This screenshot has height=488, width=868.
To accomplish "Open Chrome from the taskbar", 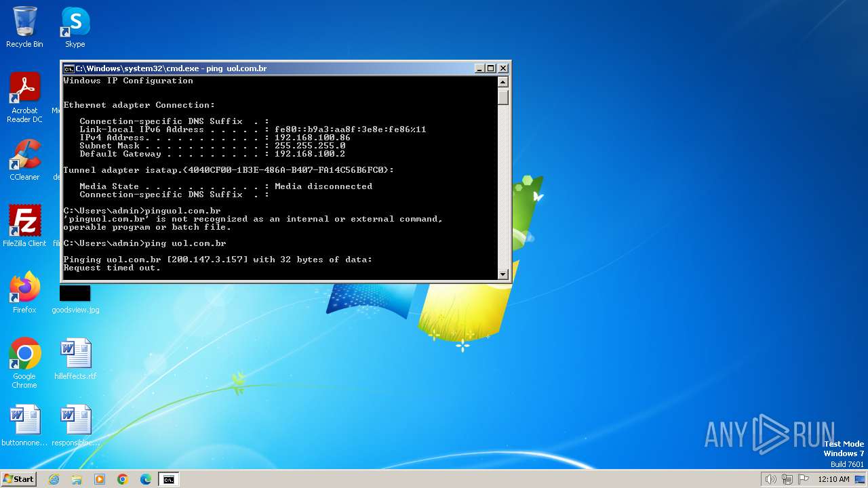I will [x=123, y=479].
